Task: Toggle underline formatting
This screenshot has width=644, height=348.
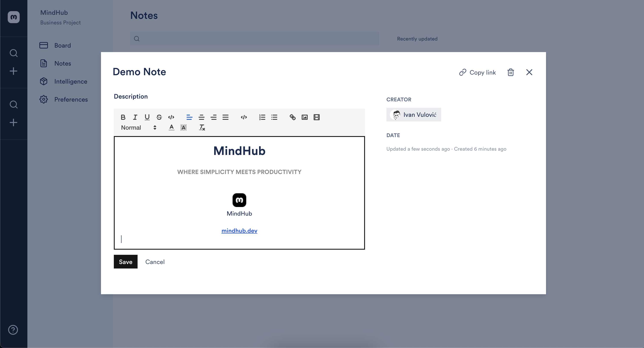Action: pos(147,117)
